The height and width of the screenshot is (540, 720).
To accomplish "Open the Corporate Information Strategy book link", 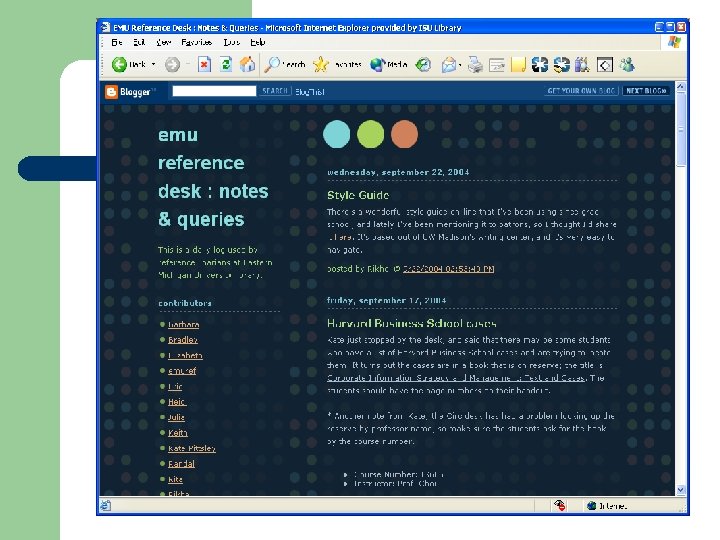I will tap(456, 378).
